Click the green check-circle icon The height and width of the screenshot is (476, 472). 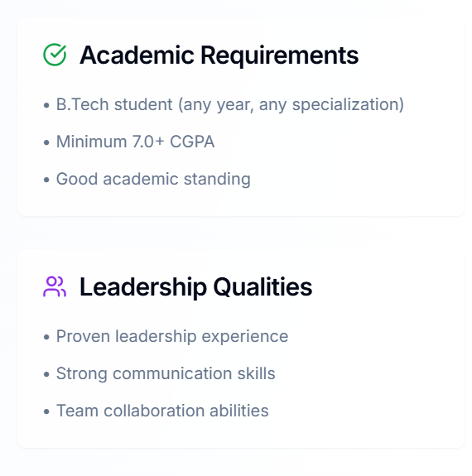tap(55, 55)
